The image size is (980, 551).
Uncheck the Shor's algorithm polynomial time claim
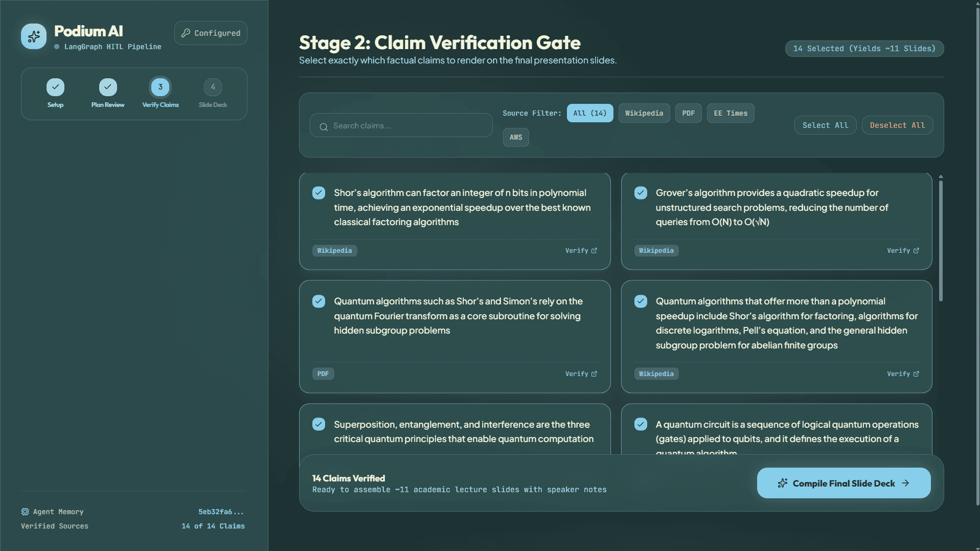pyautogui.click(x=318, y=193)
